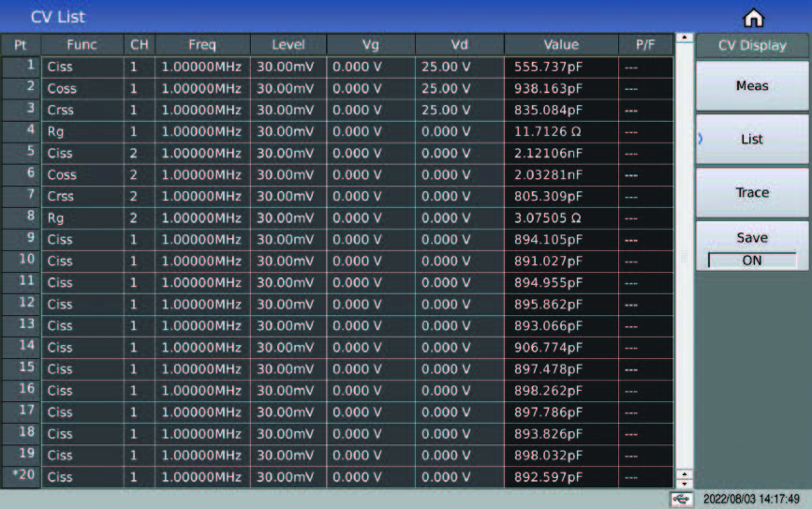The image size is (812, 509).
Task: Click the CH cell of row 5
Action: 138,154
